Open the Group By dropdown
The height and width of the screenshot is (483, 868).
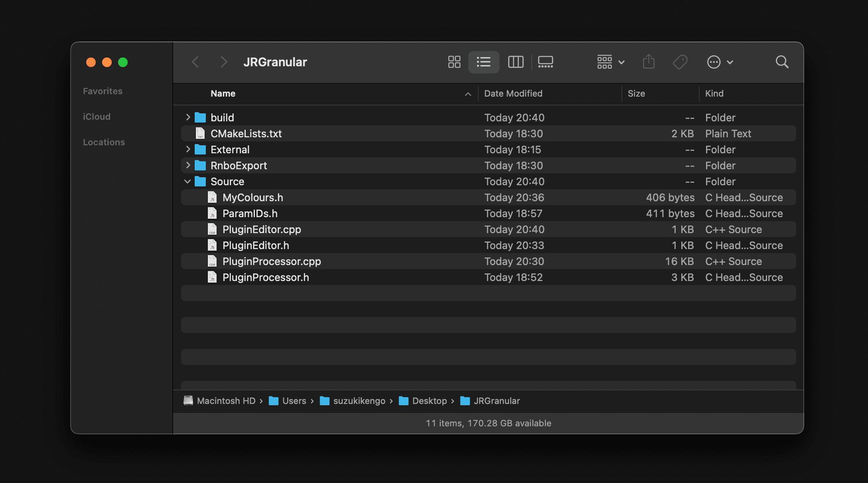610,62
